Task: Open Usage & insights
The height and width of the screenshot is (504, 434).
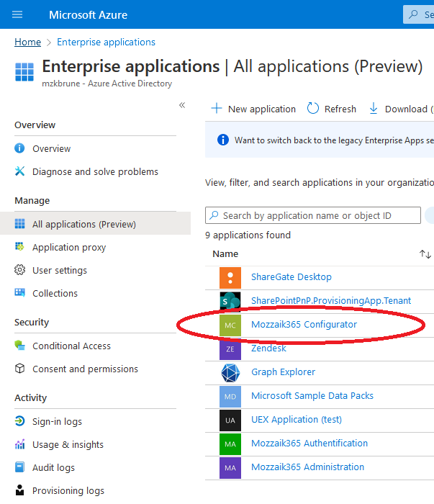Action: (x=68, y=444)
